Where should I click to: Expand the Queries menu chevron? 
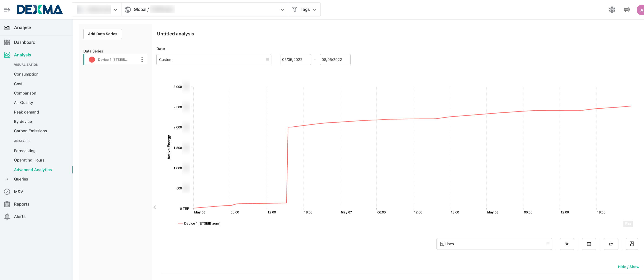[x=7, y=179]
